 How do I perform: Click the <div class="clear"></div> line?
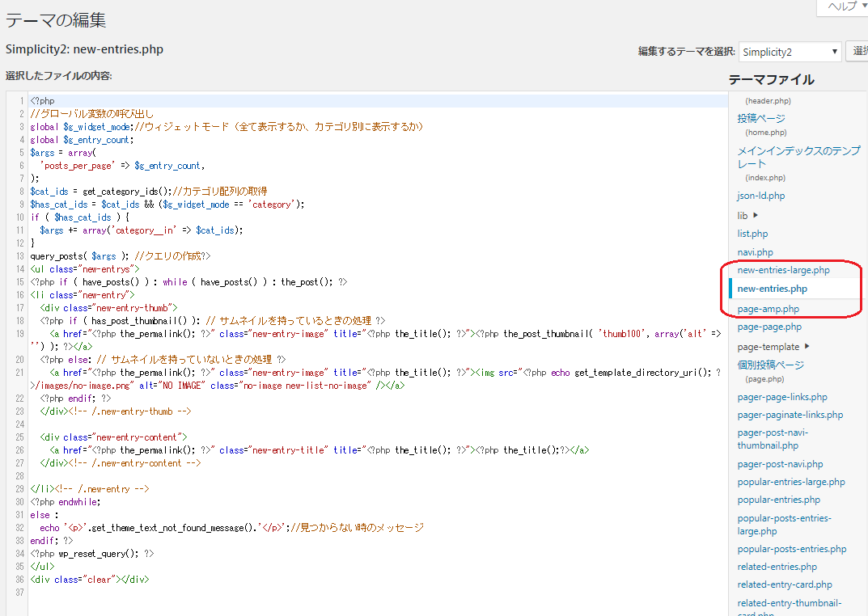pyautogui.click(x=90, y=580)
